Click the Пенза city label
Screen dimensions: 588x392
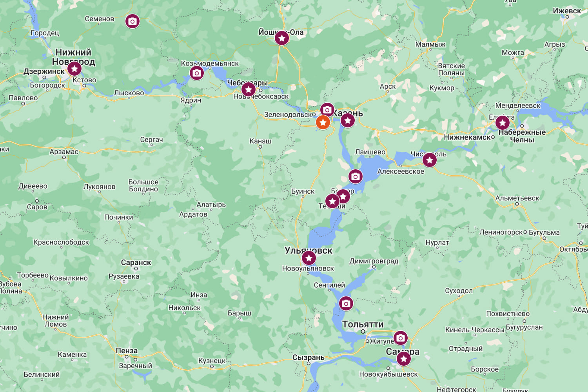point(127,350)
